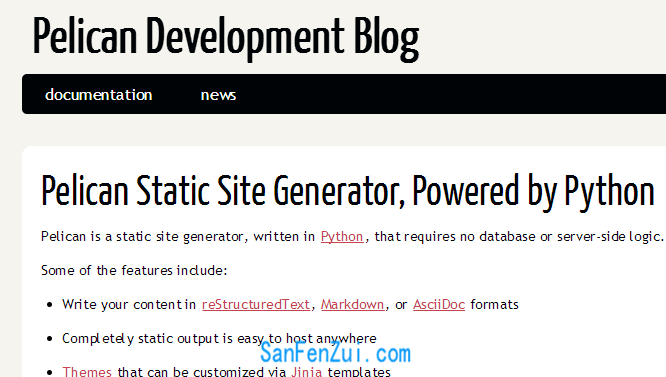
Task: Open the Themes link
Action: pos(87,371)
